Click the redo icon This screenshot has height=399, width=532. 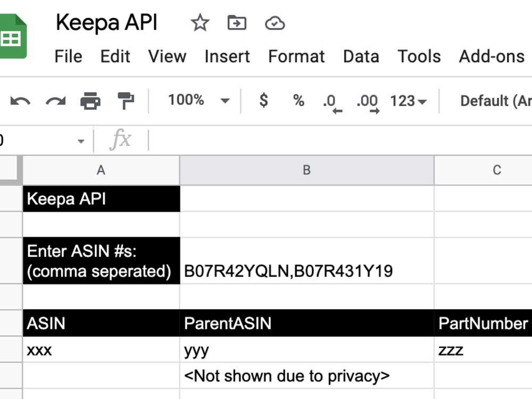point(55,101)
